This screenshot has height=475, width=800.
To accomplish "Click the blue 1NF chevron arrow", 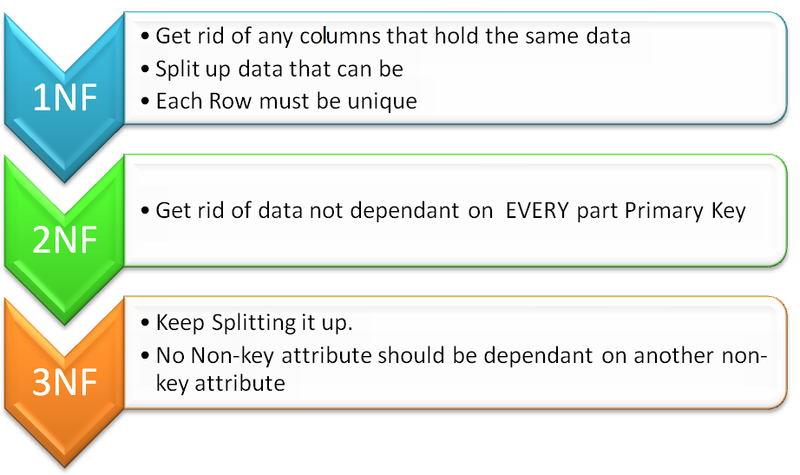I will (x=64, y=97).
